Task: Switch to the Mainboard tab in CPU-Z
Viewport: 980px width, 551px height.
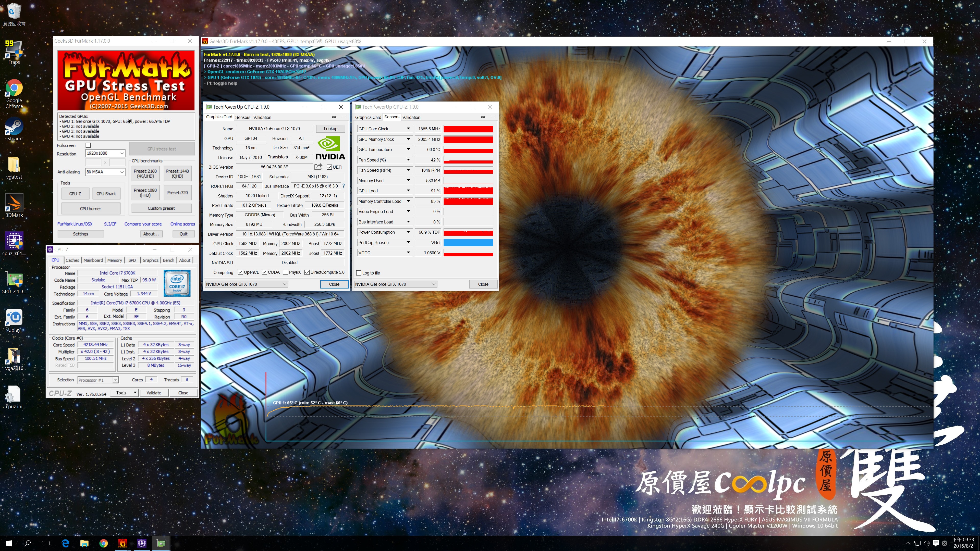Action: (x=93, y=260)
